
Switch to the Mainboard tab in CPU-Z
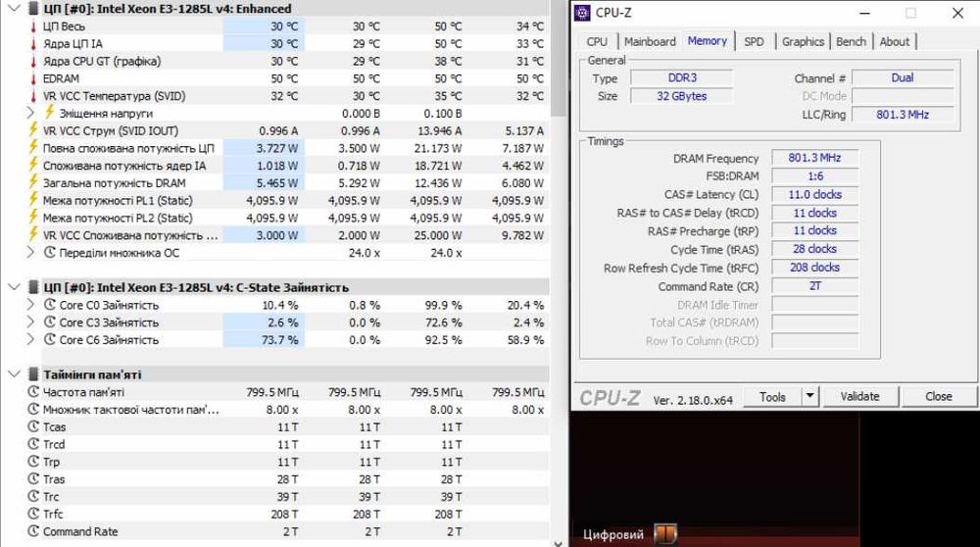pyautogui.click(x=650, y=42)
